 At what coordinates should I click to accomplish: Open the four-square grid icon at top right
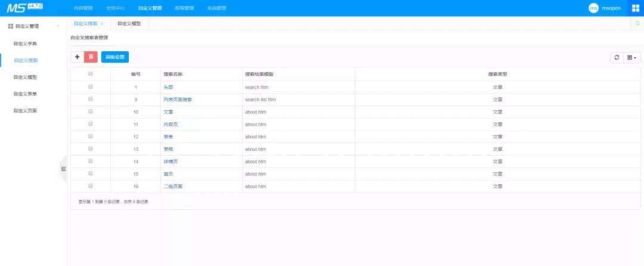click(635, 8)
